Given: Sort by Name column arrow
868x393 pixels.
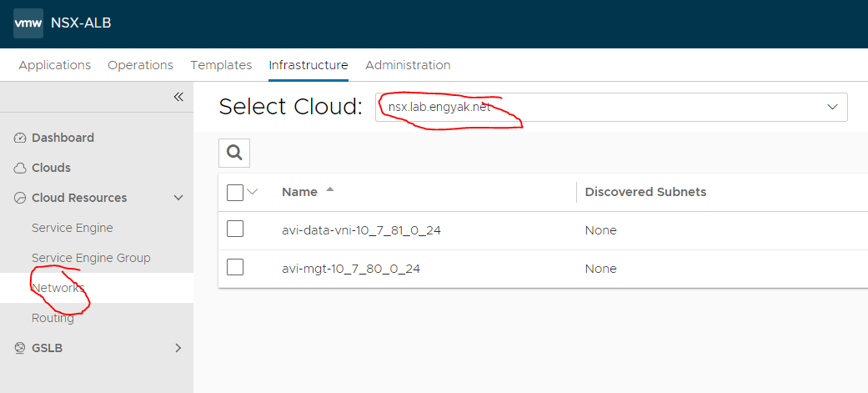Looking at the screenshot, I should pyautogui.click(x=330, y=190).
